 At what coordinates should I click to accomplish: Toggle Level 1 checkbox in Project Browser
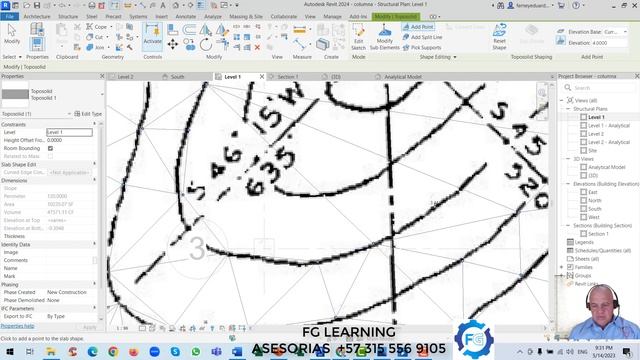click(x=583, y=117)
